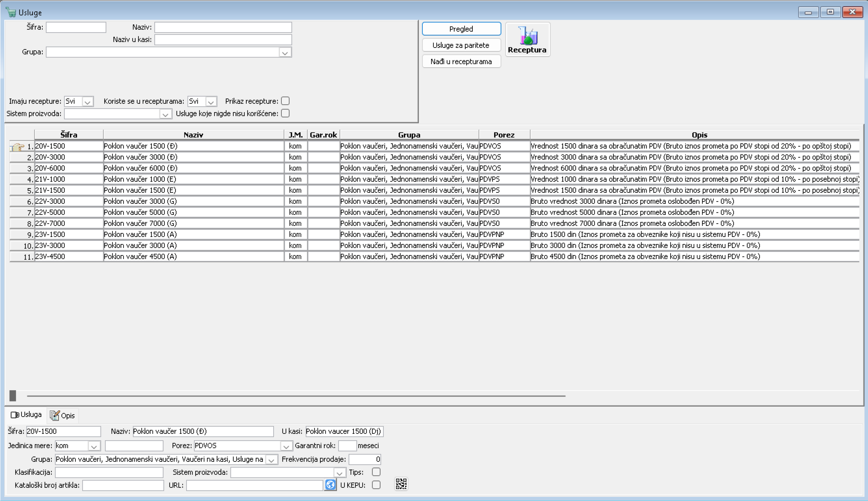Switch to the Opis tab
This screenshot has height=501, width=868.
pyautogui.click(x=67, y=415)
